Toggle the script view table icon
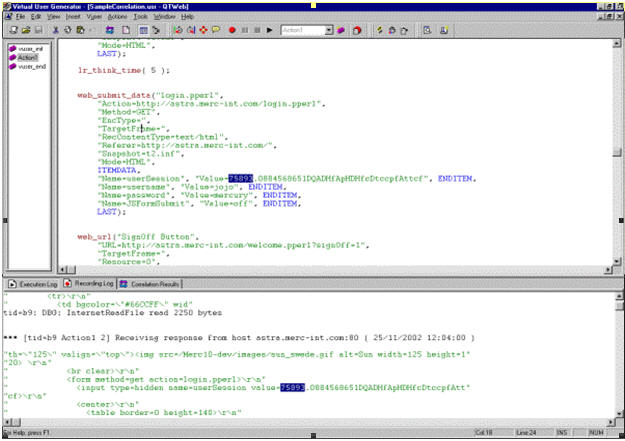The image size is (625, 441). 143,30
